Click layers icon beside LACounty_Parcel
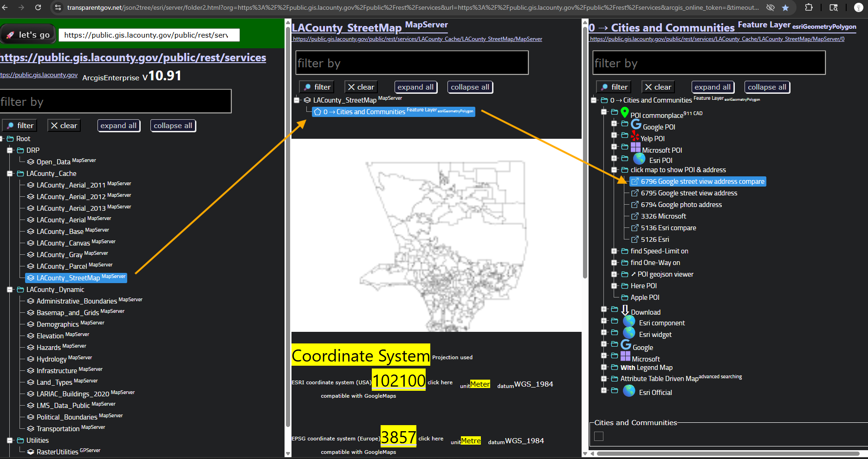The image size is (868, 459). tap(31, 266)
